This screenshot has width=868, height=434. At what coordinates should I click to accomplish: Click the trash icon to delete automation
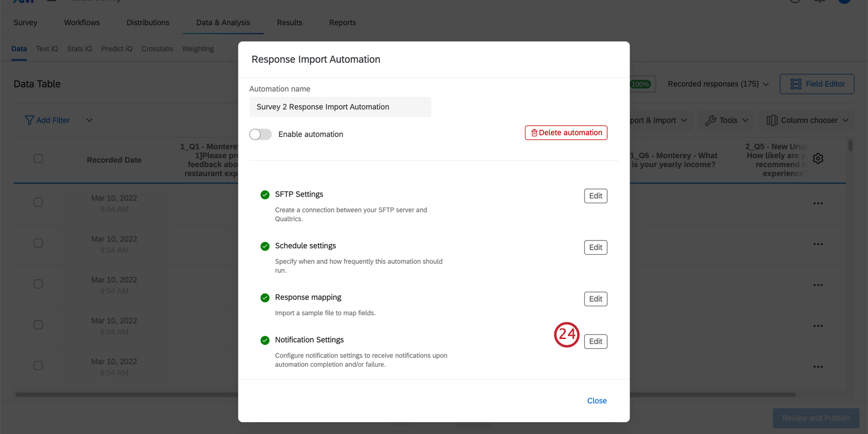tap(534, 133)
